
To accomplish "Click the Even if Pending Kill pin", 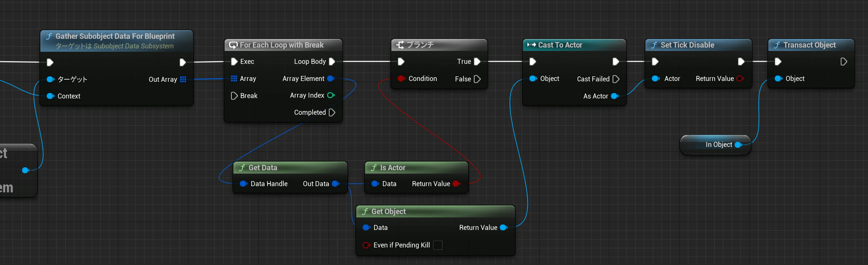I will [367, 245].
